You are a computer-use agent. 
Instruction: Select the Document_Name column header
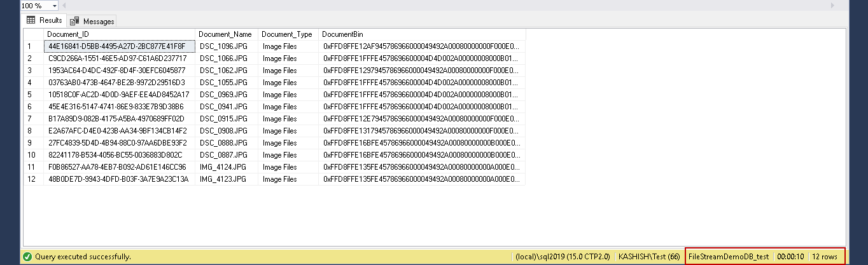(x=225, y=34)
